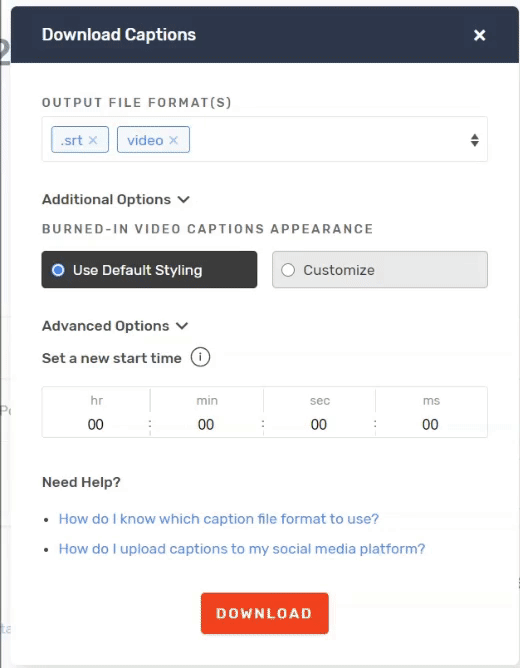
Task: Click the 'Set a new start time' label
Action: pos(112,358)
